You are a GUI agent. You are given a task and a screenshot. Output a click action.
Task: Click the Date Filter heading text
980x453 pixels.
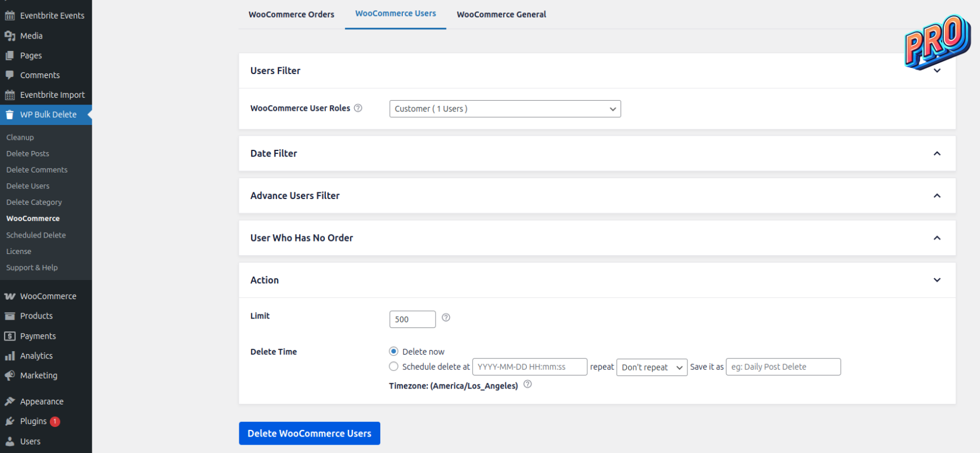(273, 153)
